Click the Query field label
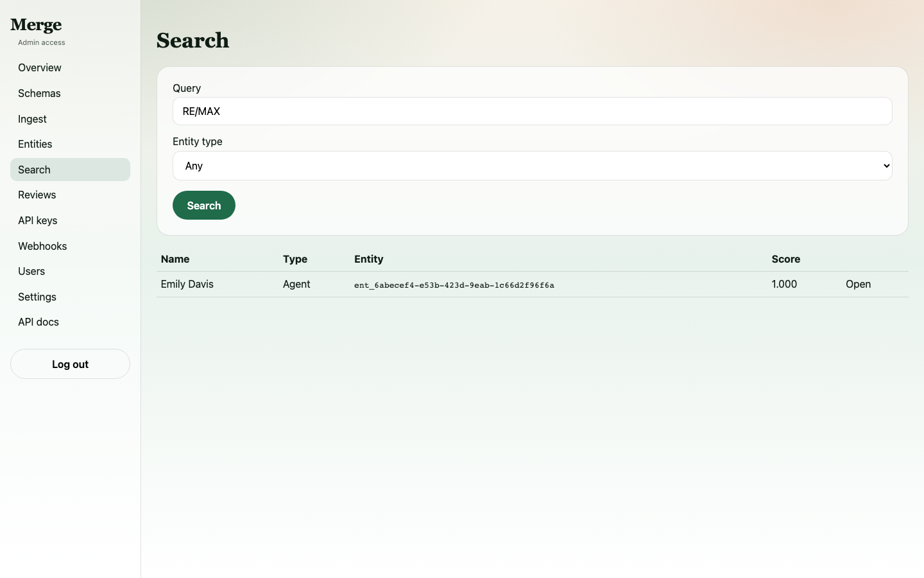This screenshot has height=578, width=924. click(x=187, y=88)
